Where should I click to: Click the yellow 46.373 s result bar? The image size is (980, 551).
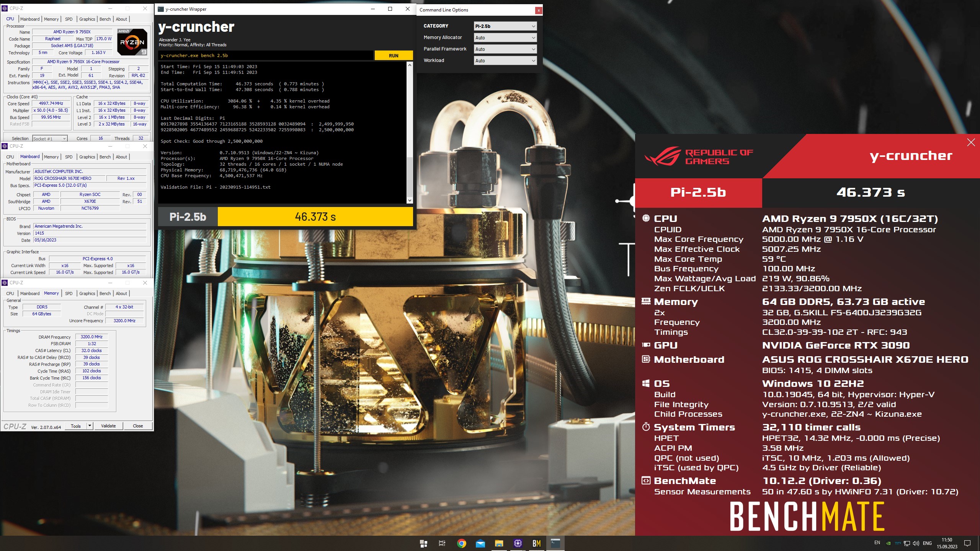click(315, 217)
